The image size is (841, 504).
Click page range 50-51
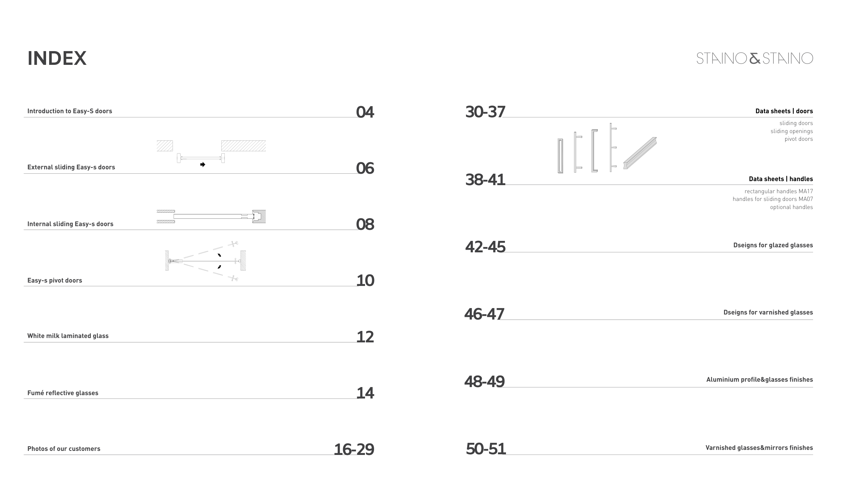[x=485, y=449]
